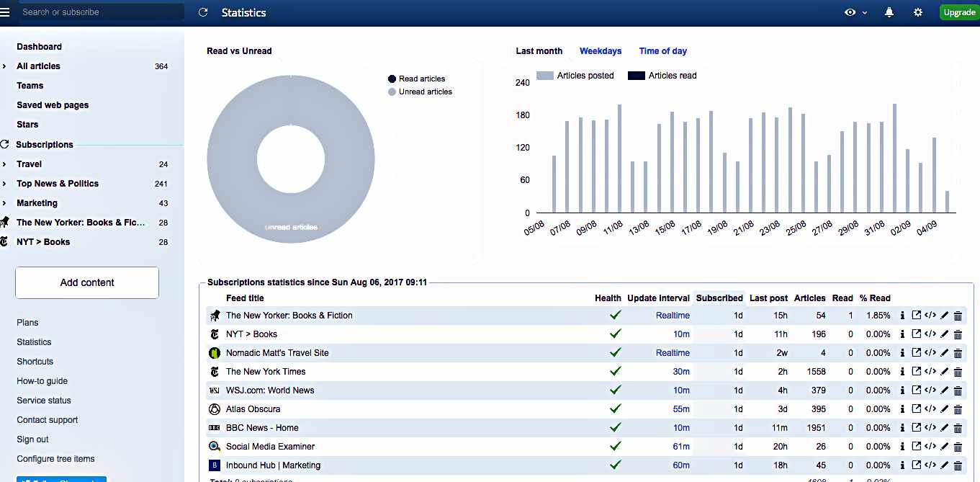Select The New Yorker: Books & Fiction in sidebar
Viewport: 980px width, 482px height.
[81, 223]
